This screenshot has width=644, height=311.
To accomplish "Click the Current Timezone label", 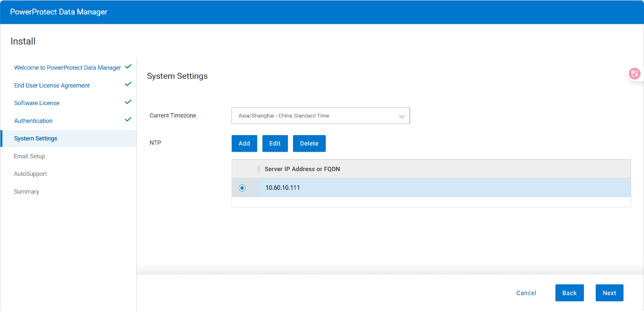I will coord(173,116).
